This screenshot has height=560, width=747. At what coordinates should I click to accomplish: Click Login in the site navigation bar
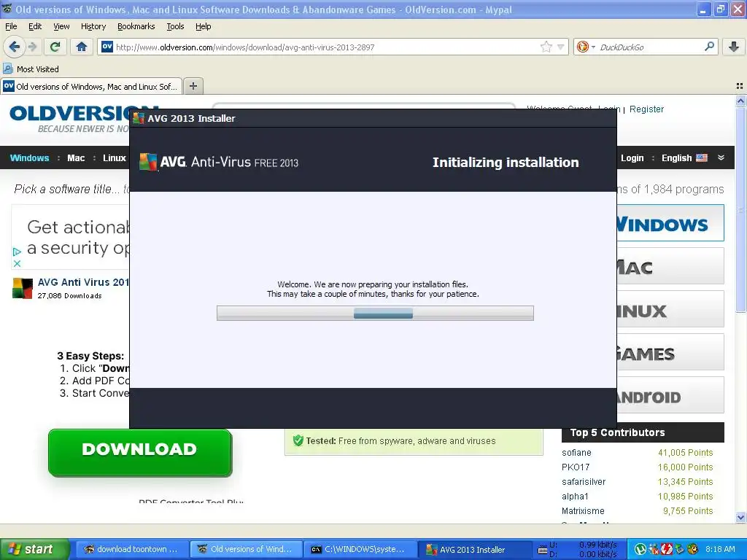[632, 158]
